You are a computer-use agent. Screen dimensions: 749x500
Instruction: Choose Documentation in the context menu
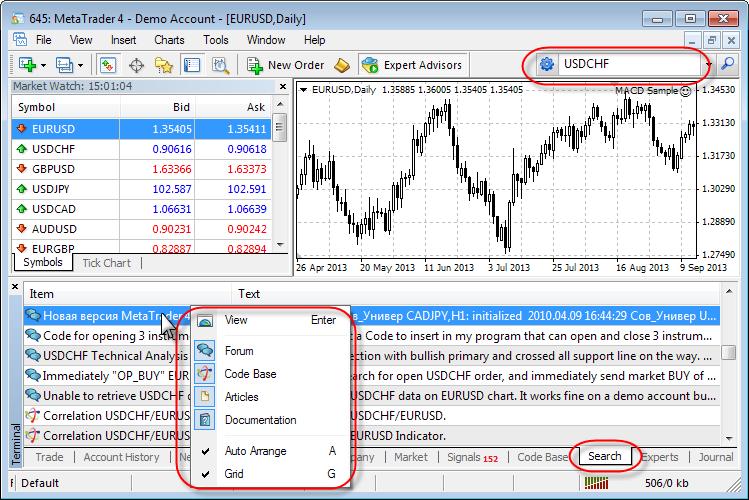tap(270, 420)
